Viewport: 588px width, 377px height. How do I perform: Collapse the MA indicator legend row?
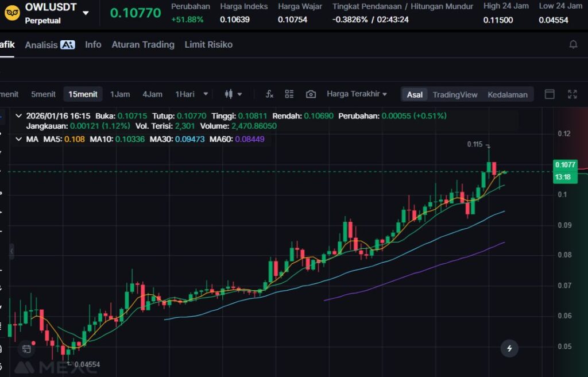point(19,139)
